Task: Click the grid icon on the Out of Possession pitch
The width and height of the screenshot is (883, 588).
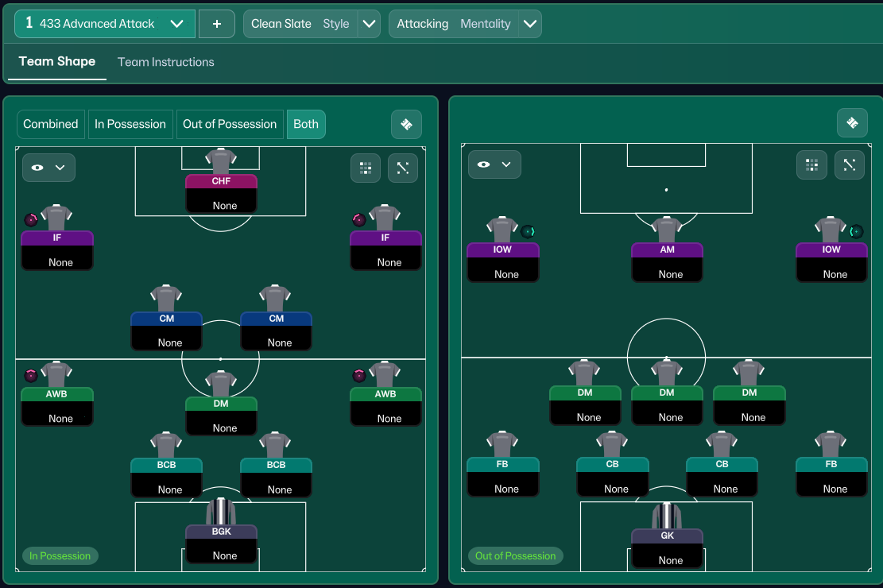Action: click(811, 164)
